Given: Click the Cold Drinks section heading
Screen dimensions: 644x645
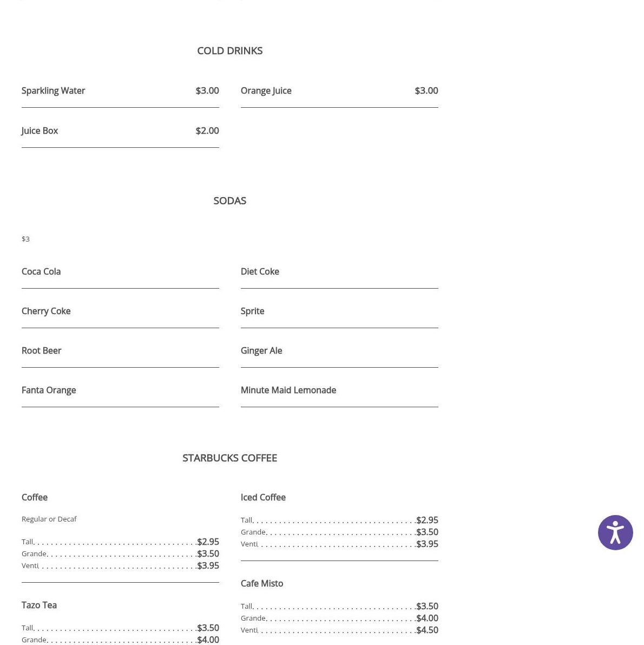Looking at the screenshot, I should pyautogui.click(x=229, y=50).
